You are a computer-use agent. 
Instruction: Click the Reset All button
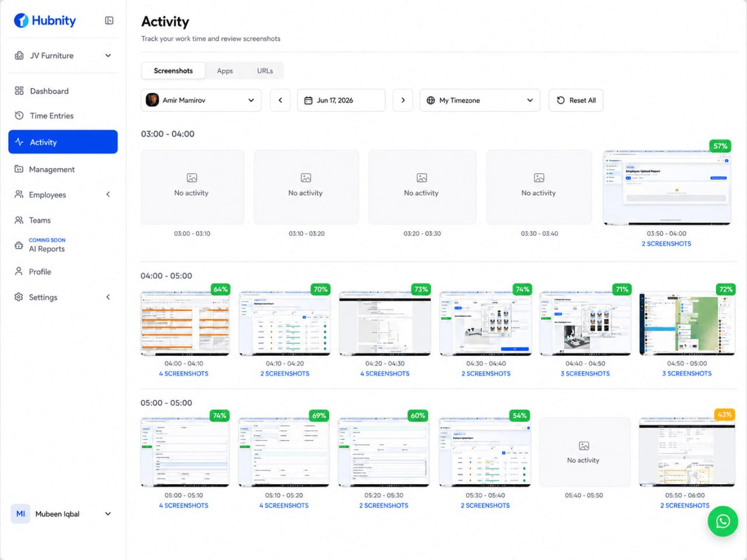coord(576,100)
